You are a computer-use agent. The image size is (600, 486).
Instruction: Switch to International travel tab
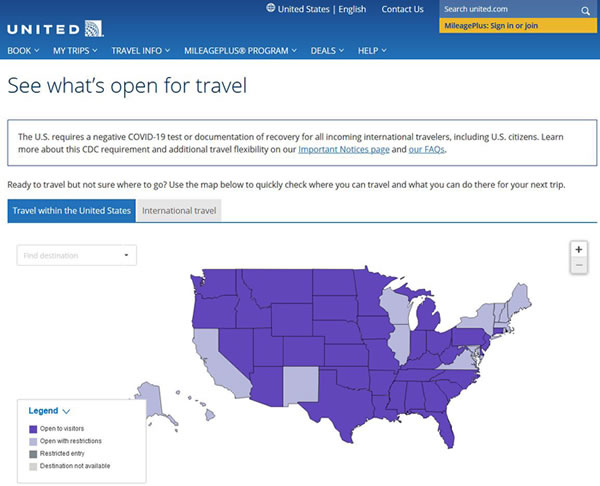[179, 210]
